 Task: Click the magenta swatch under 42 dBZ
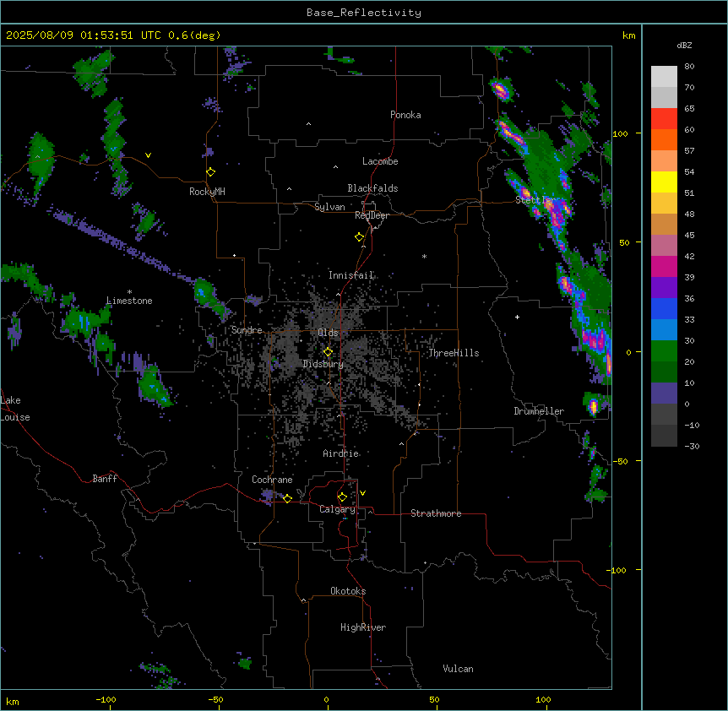point(664,267)
